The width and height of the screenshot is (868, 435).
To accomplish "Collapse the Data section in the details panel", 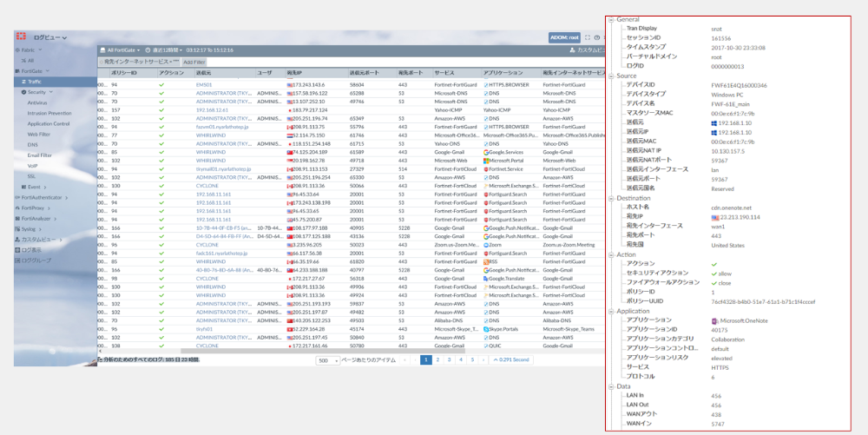I will tap(611, 386).
